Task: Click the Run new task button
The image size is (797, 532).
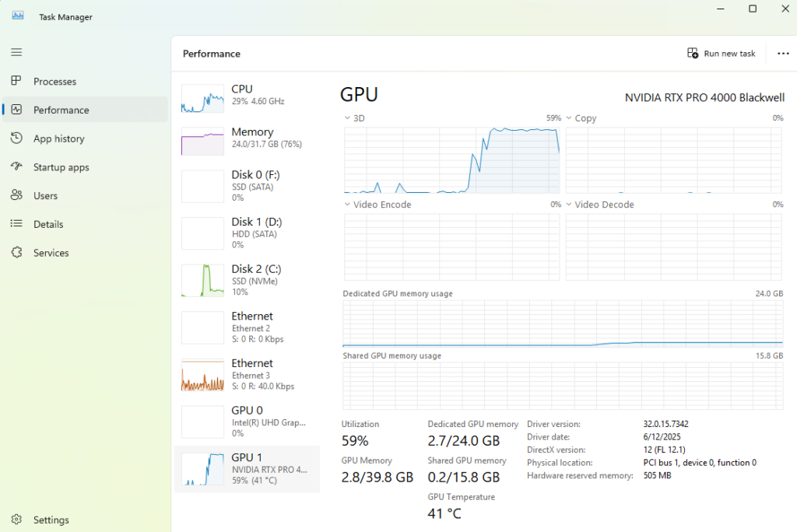Action: [722, 54]
